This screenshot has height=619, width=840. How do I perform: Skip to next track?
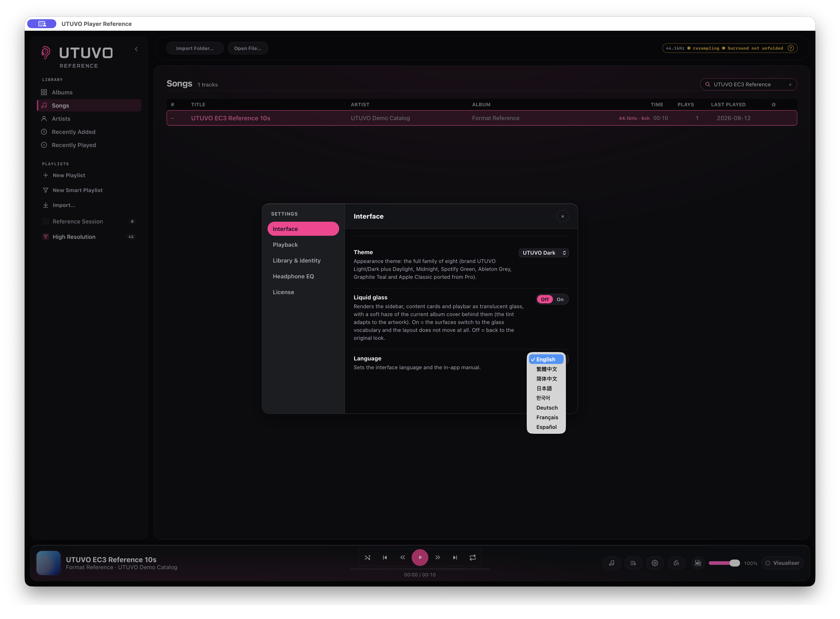pyautogui.click(x=455, y=558)
